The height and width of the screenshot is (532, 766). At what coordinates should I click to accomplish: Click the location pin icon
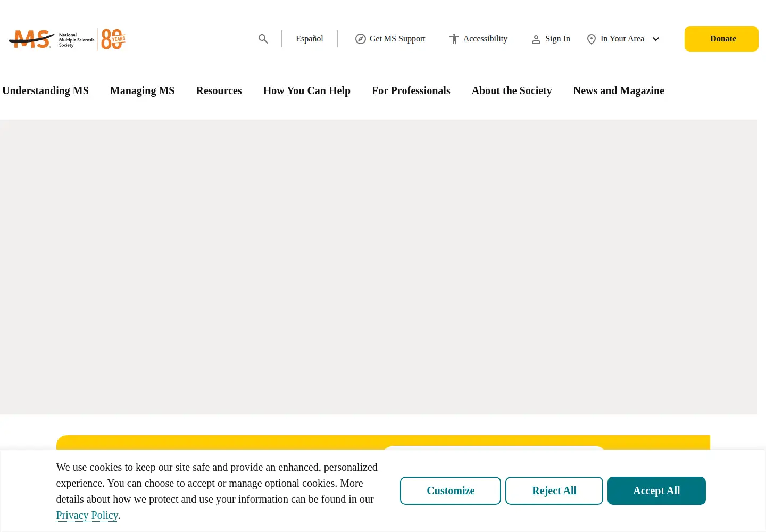click(592, 39)
